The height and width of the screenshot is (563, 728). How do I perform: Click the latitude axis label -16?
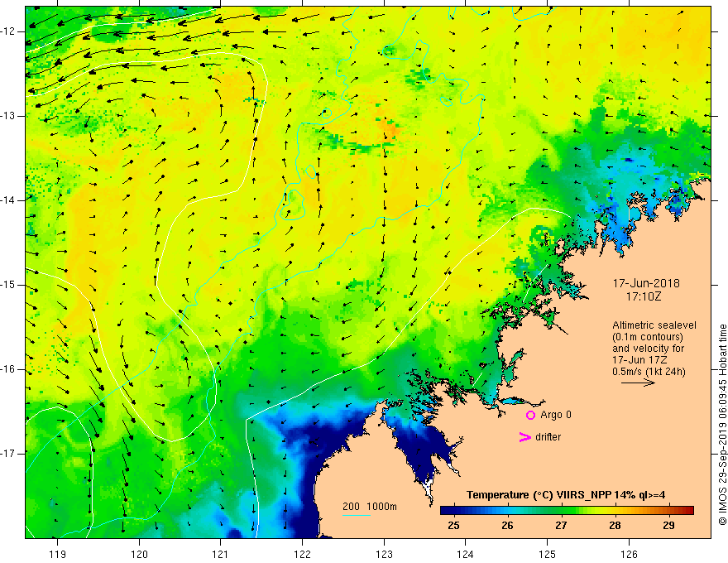[9, 369]
